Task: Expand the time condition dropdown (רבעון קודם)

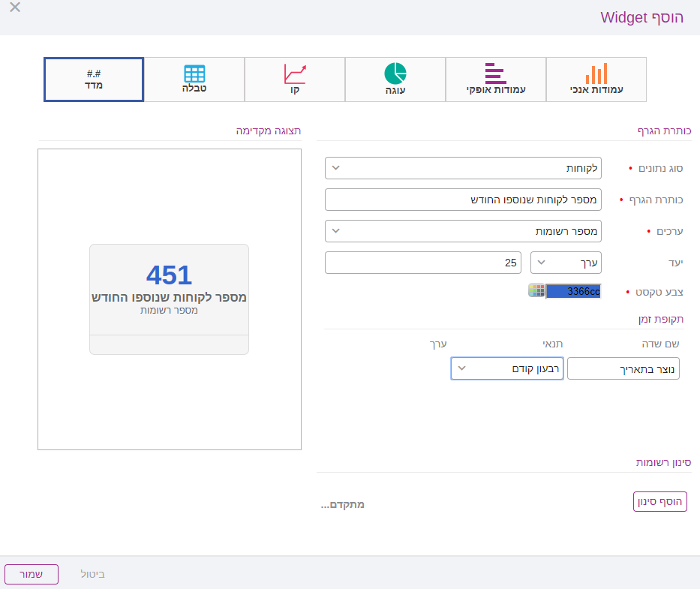Action: tap(506, 368)
